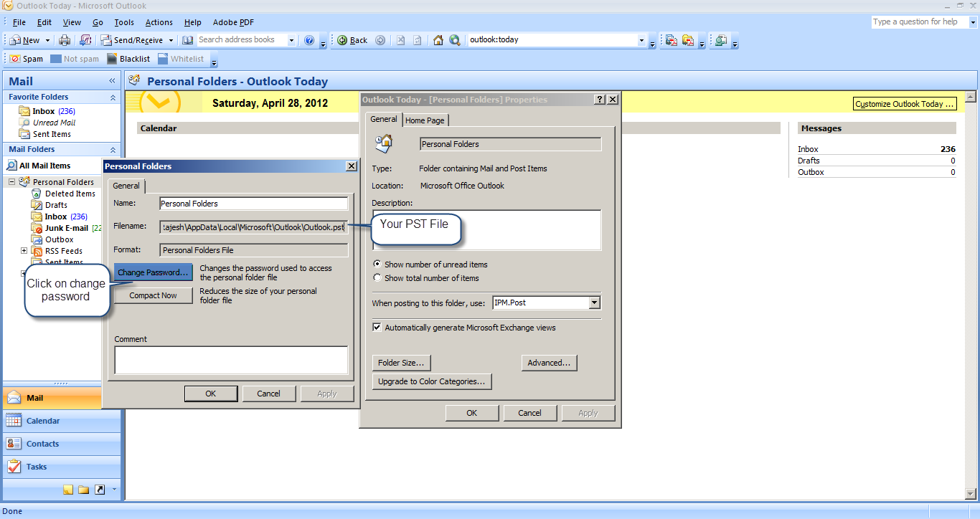Viewport: 980px width, 519px height.
Task: Click the Search the Web globe icon
Action: tap(454, 40)
